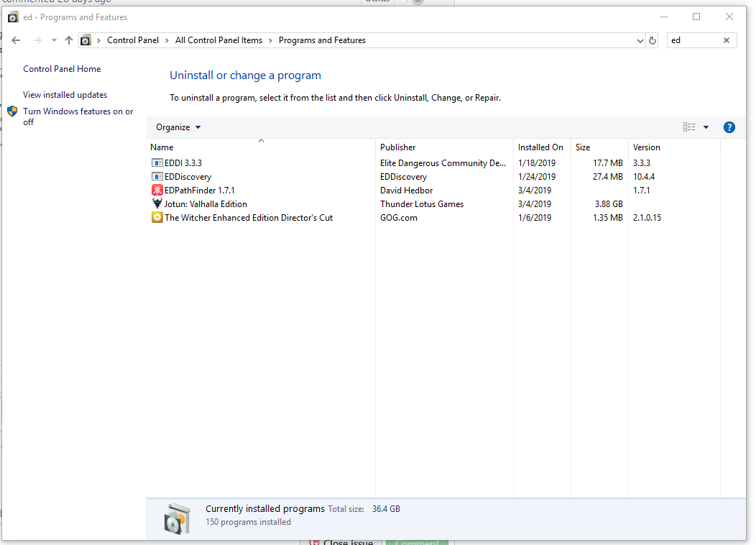Click the 1.35 MB size value
Image resolution: width=756 pixels, height=545 pixels.
tap(607, 218)
